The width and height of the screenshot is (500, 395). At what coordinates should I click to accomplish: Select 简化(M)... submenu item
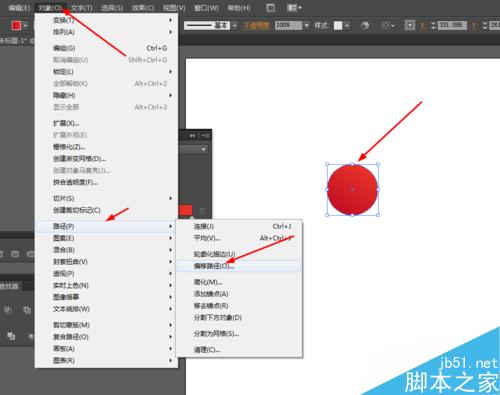(239, 282)
